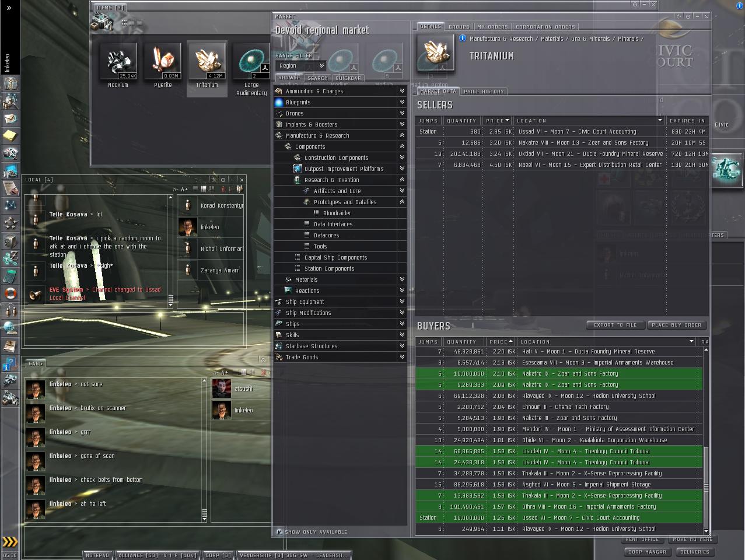The width and height of the screenshot is (745, 560).
Task: Sort sellers by Price column header
Action: pos(496,121)
